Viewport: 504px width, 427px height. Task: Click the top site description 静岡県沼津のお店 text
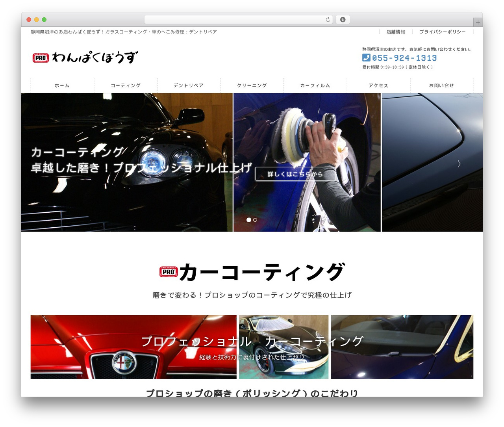124,32
